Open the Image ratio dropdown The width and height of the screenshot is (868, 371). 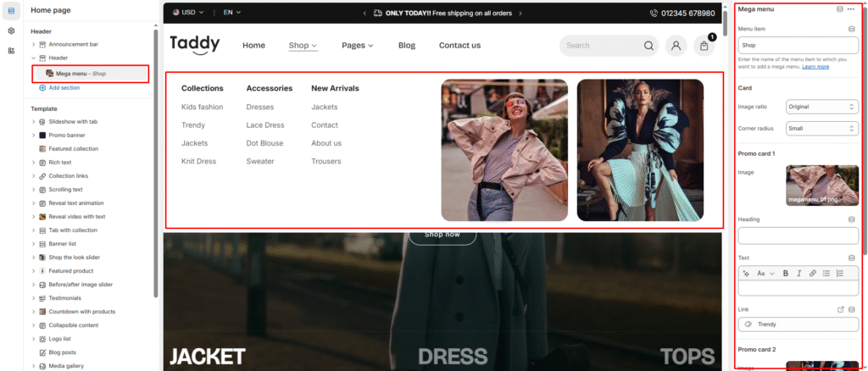[x=821, y=107]
